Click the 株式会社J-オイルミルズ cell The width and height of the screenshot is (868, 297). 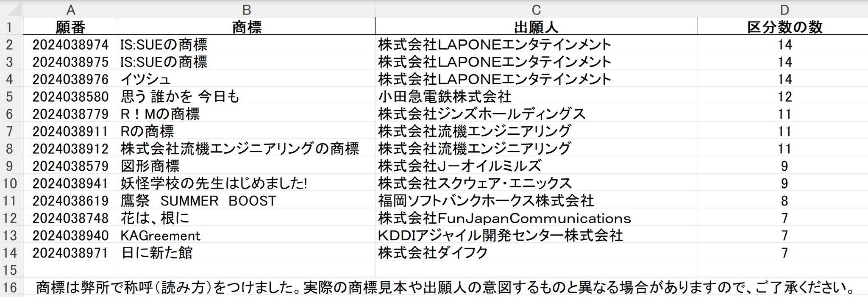coord(536,166)
